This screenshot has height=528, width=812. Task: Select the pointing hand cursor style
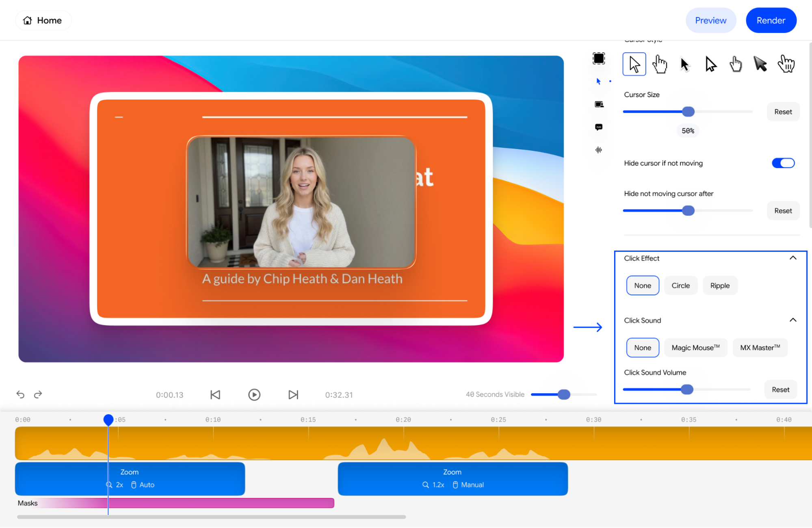pyautogui.click(x=660, y=64)
